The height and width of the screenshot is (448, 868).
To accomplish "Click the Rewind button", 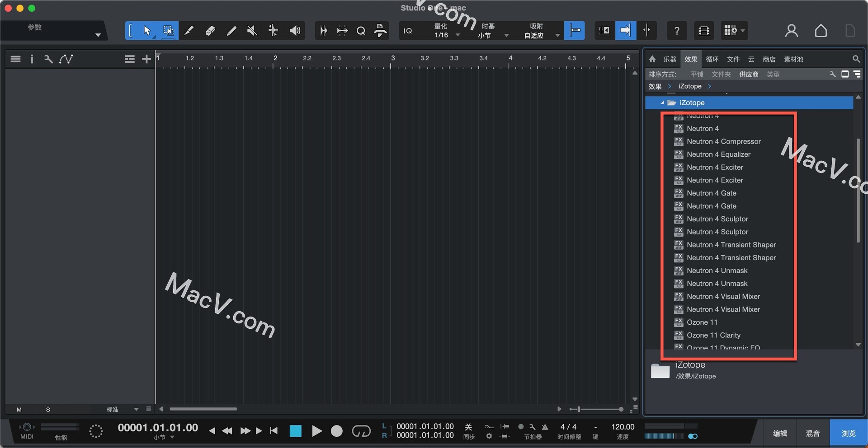I will point(227,431).
